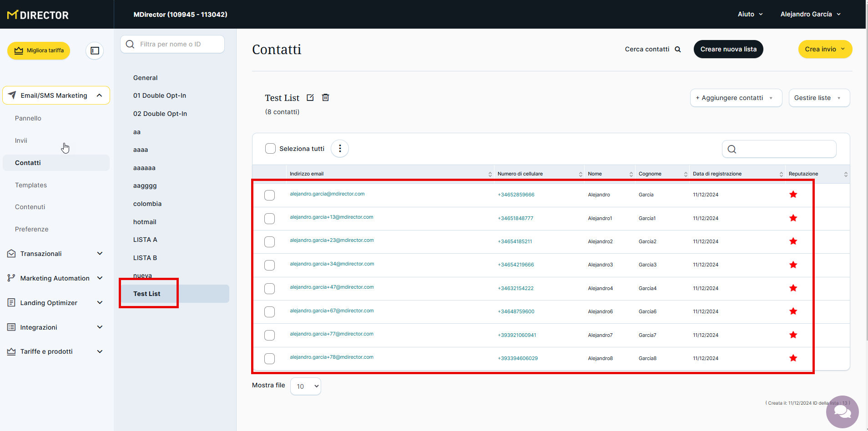Collapse sidebar with the panel toggle icon
868x431 pixels.
(95, 50)
